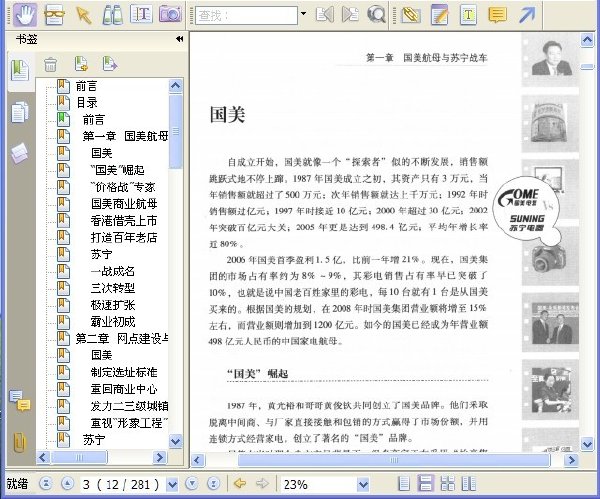Activate the snapshot camera tool

coord(170,15)
